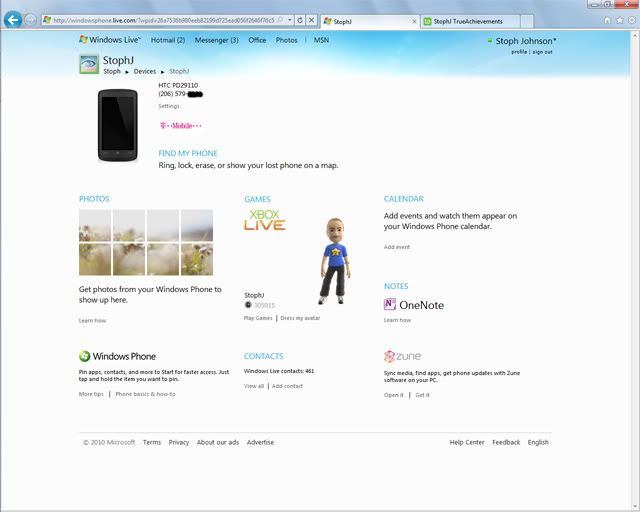The width and height of the screenshot is (640, 512).
Task: Select the StophJ browser tab
Action: pos(367,22)
